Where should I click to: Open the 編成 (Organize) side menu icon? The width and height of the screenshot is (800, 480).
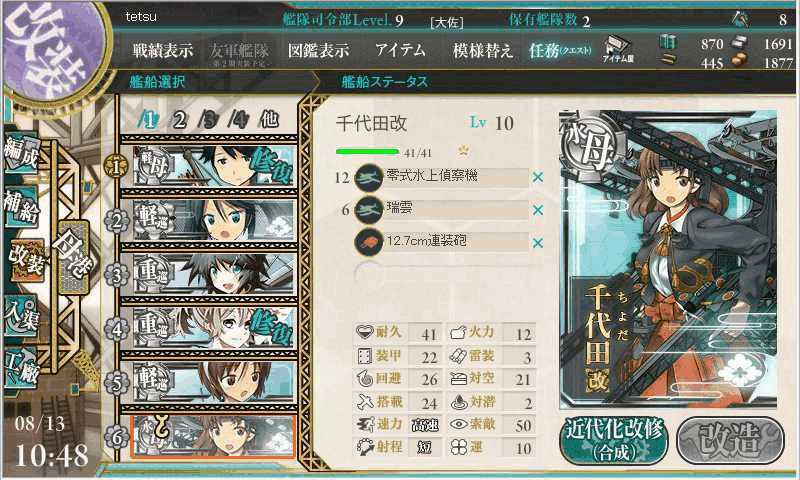(21, 154)
